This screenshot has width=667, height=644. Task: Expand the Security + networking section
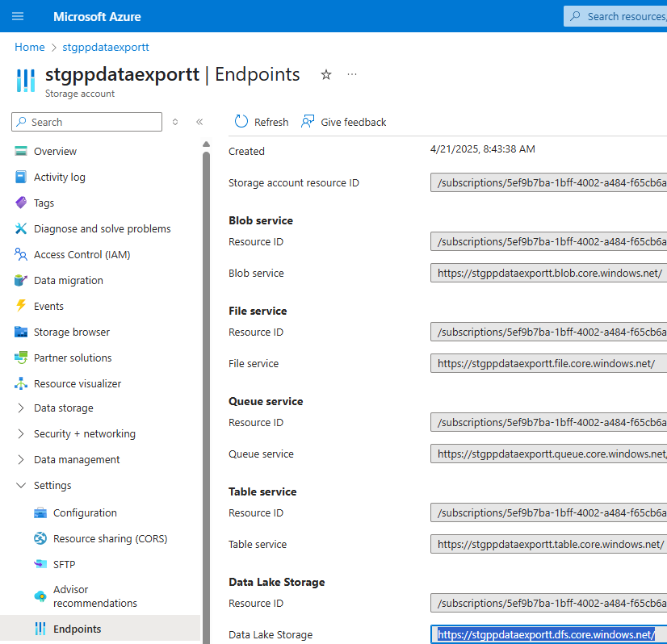tap(21, 433)
